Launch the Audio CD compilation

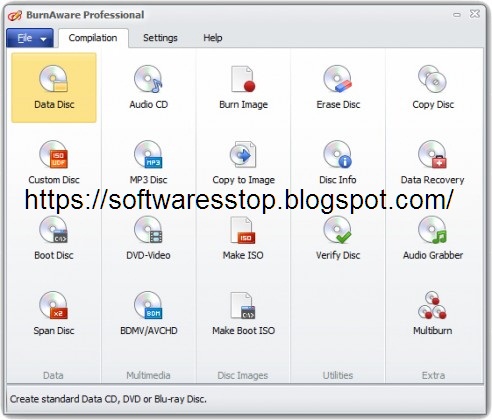[x=148, y=88]
